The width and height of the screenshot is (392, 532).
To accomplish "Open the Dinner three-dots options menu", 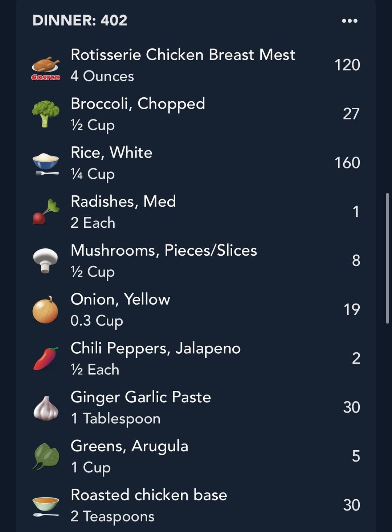I will point(350,21).
